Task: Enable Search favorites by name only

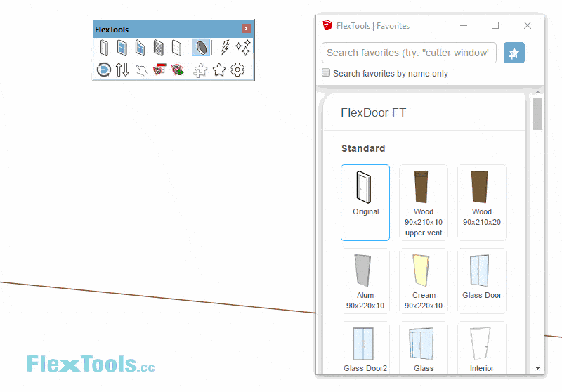Action: (x=326, y=73)
